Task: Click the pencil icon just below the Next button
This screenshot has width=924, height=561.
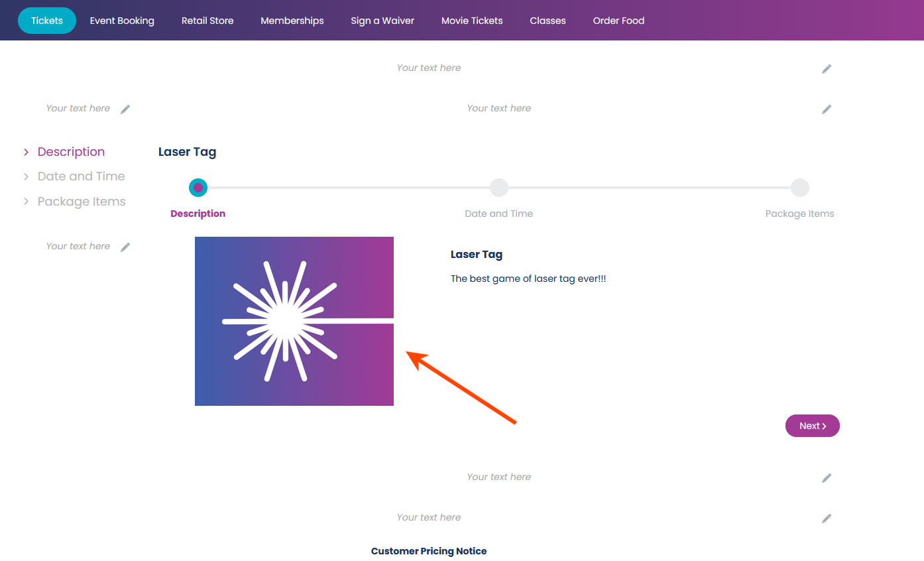Action: tap(827, 477)
